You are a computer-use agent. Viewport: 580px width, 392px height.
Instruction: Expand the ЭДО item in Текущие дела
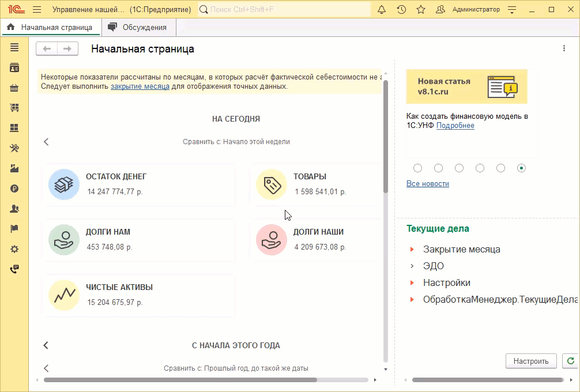[412, 266]
